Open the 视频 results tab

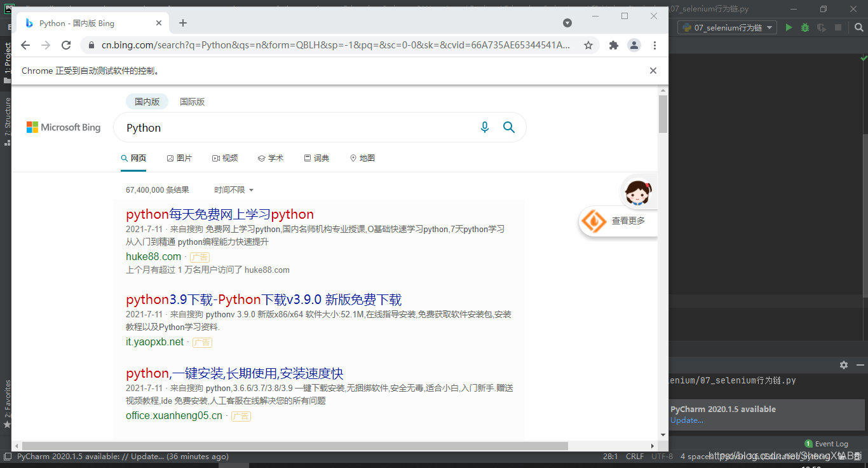coord(225,158)
